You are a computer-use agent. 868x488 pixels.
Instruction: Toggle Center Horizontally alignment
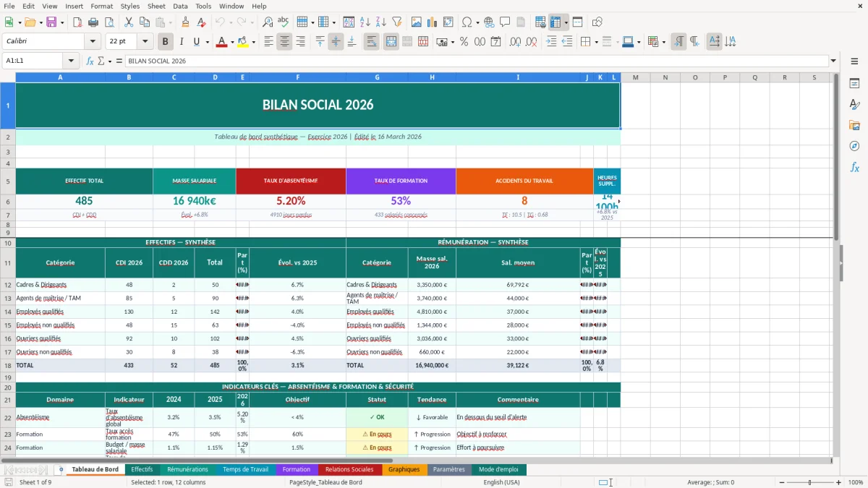[284, 42]
